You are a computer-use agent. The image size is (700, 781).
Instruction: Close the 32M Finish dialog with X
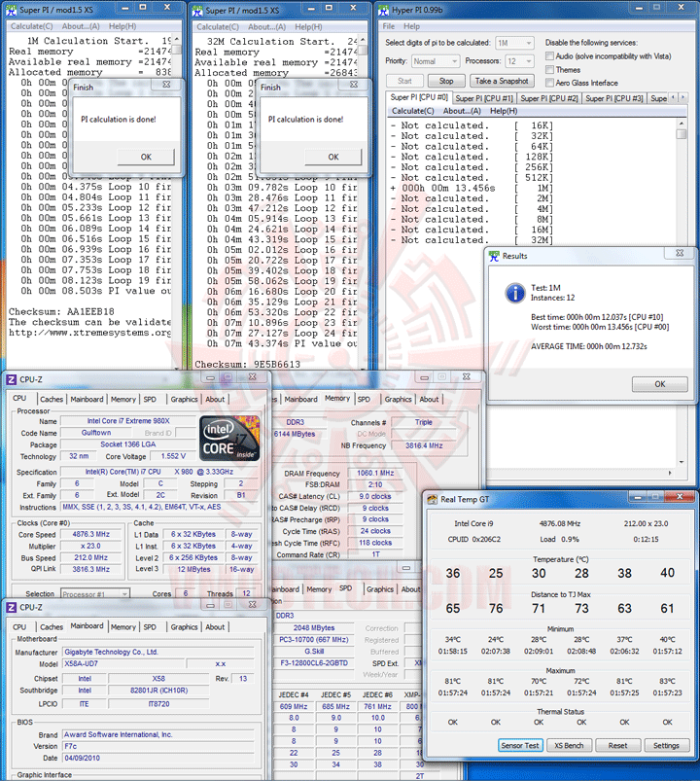coord(354,85)
